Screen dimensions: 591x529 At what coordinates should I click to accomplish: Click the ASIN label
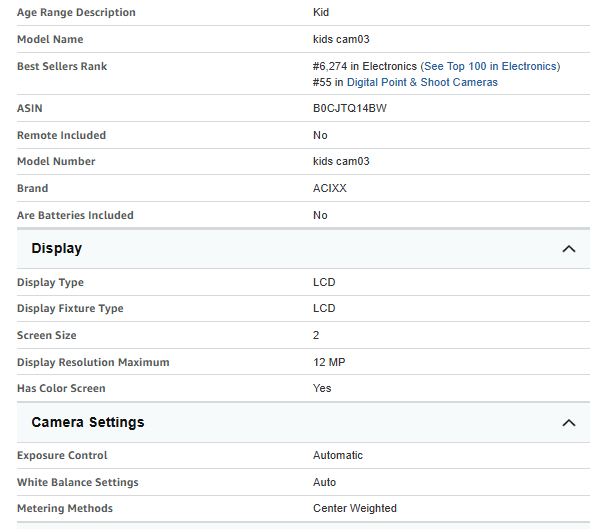coord(30,109)
